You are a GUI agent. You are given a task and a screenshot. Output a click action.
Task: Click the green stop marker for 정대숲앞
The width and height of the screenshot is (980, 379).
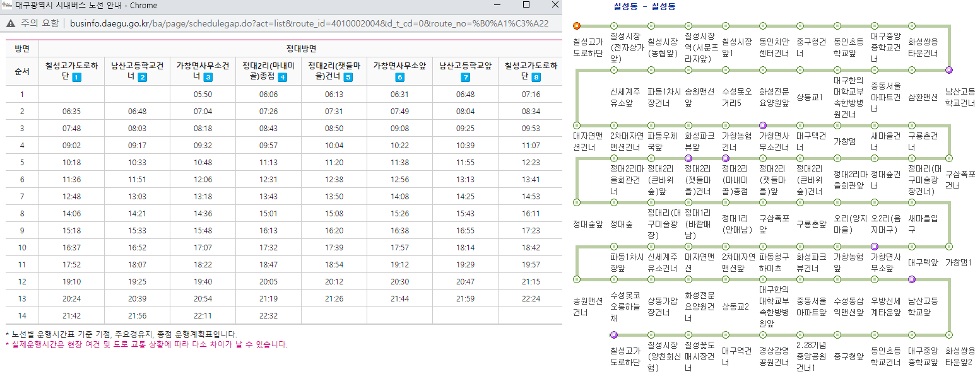(577, 202)
